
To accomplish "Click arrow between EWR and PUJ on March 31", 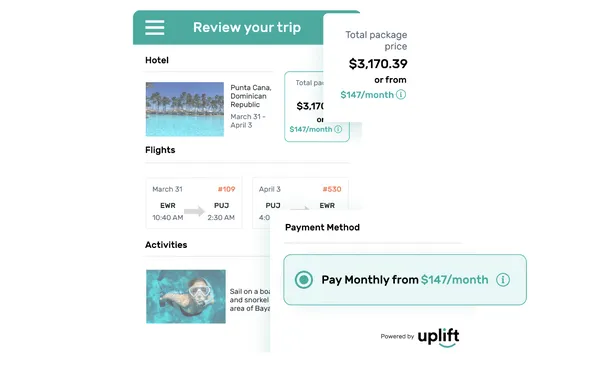I will (194, 211).
